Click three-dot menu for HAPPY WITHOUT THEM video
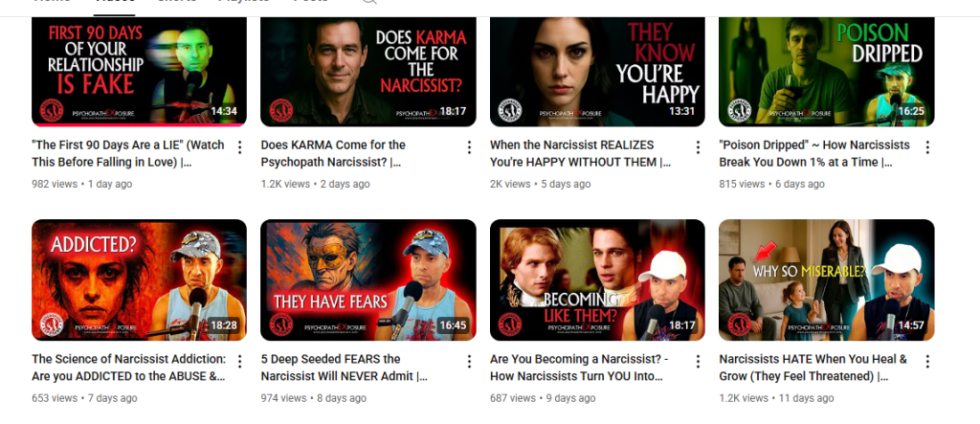This screenshot has height=424, width=980. [698, 147]
